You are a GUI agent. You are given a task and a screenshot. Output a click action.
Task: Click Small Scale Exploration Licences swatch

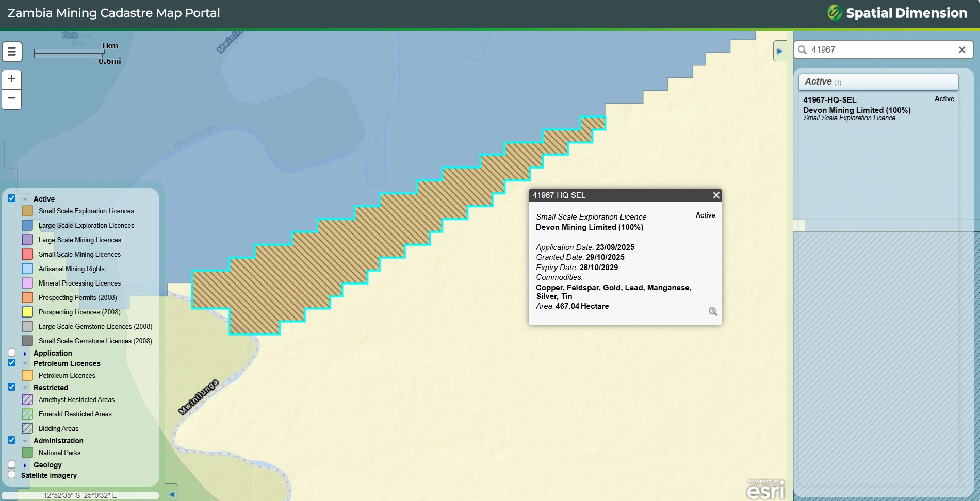click(27, 211)
